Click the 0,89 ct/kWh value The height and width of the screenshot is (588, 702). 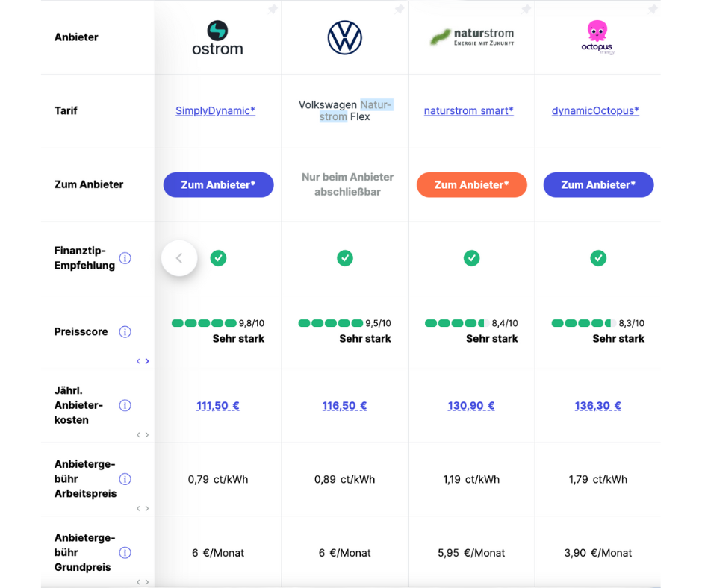(345, 479)
